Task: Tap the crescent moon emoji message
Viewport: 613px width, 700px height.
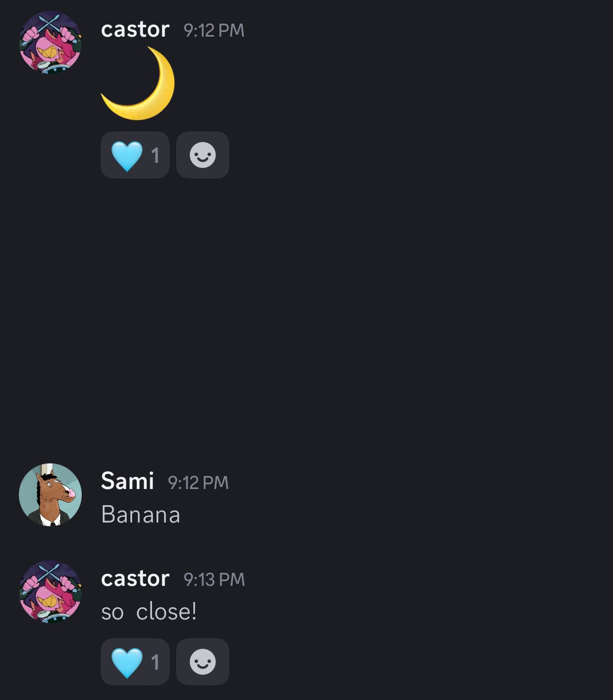Action: [138, 83]
